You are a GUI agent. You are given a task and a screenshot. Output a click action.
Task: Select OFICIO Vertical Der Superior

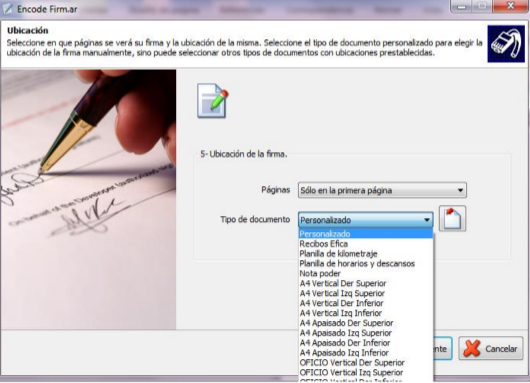[365, 362]
